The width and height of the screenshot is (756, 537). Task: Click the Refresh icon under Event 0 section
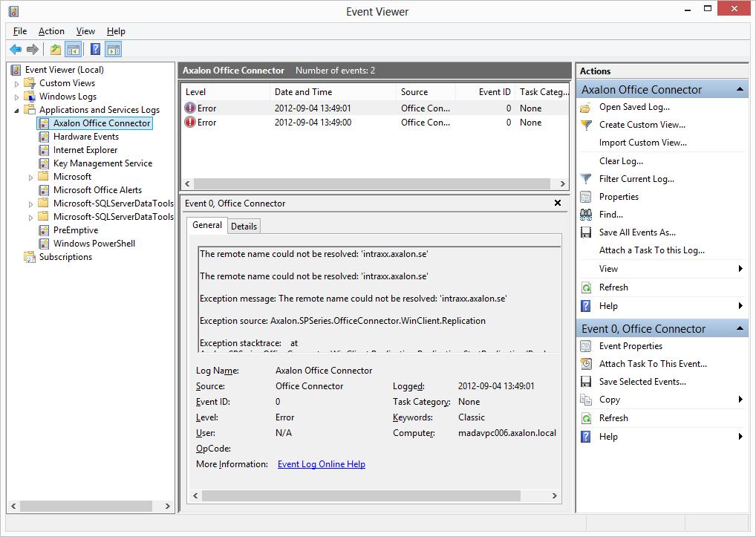pyautogui.click(x=586, y=418)
